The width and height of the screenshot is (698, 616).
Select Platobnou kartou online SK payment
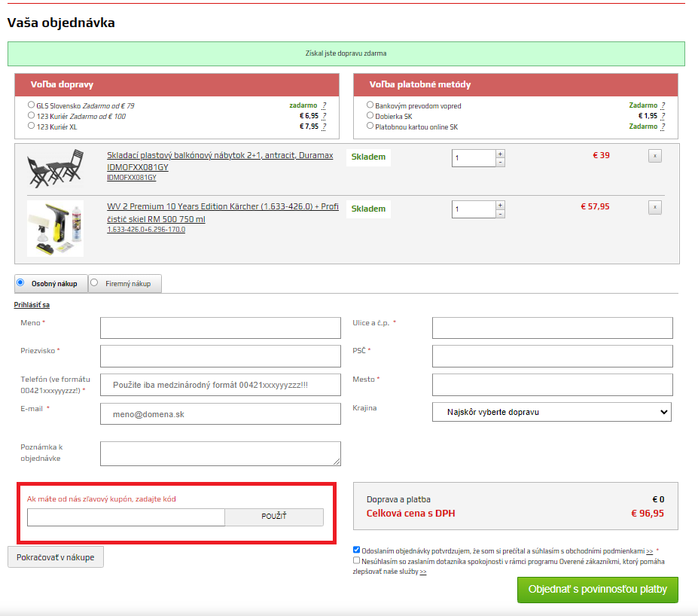click(370, 126)
